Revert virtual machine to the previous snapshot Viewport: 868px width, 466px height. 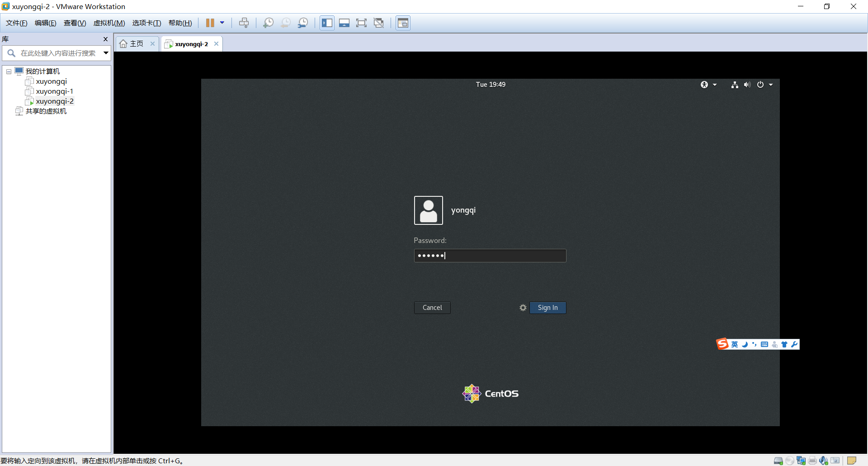286,23
